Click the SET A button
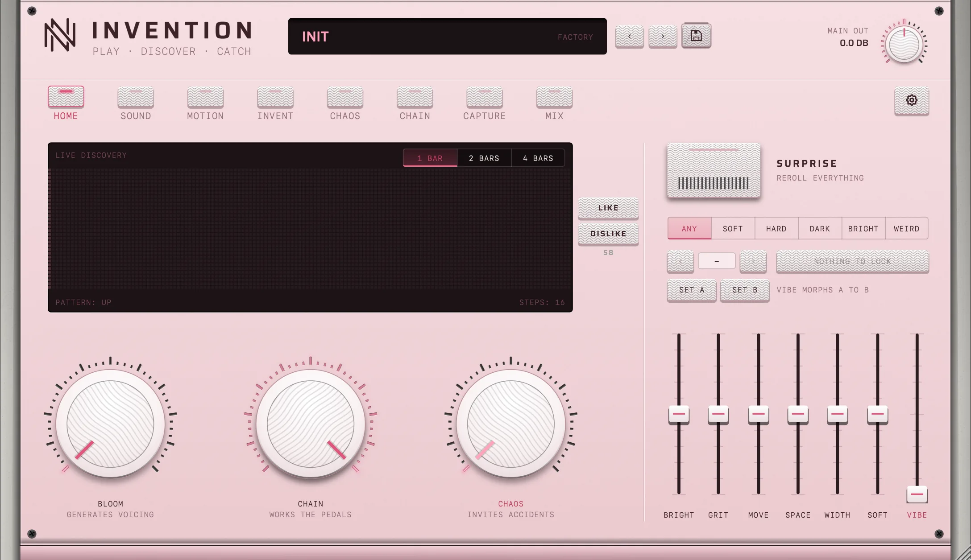The image size is (971, 560). (x=692, y=290)
